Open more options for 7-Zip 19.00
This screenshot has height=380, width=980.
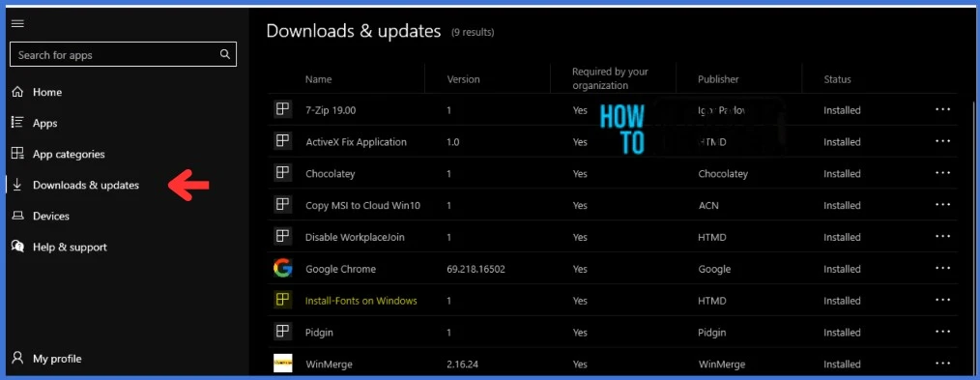pyautogui.click(x=942, y=110)
